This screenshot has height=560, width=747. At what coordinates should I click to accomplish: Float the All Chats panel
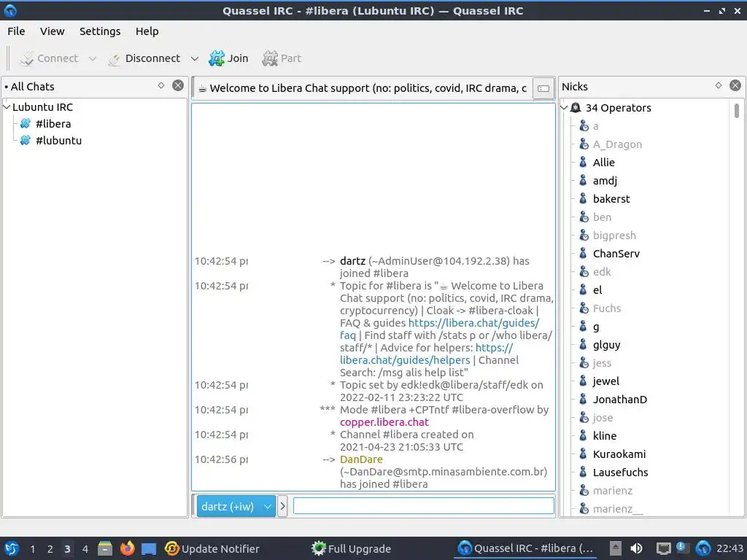(161, 86)
